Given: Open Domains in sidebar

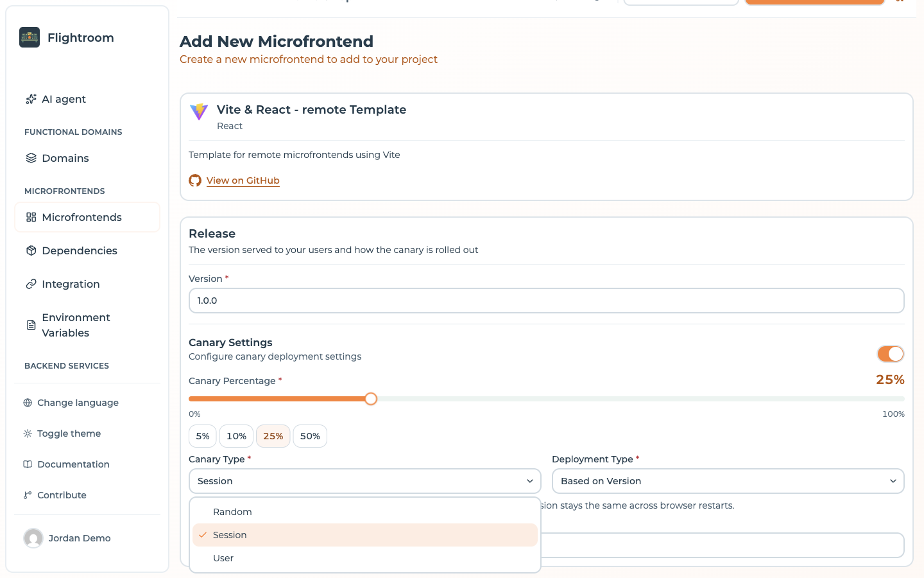Looking at the screenshot, I should tap(87, 158).
